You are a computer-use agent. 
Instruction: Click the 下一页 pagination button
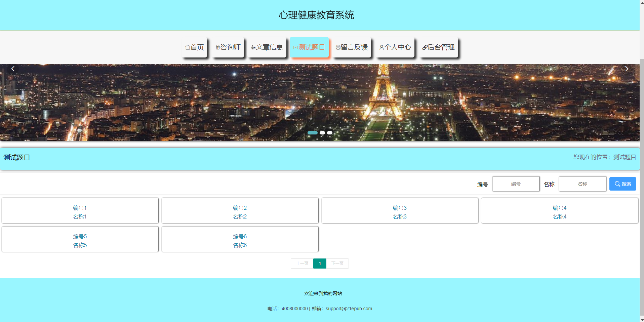pyautogui.click(x=337, y=264)
